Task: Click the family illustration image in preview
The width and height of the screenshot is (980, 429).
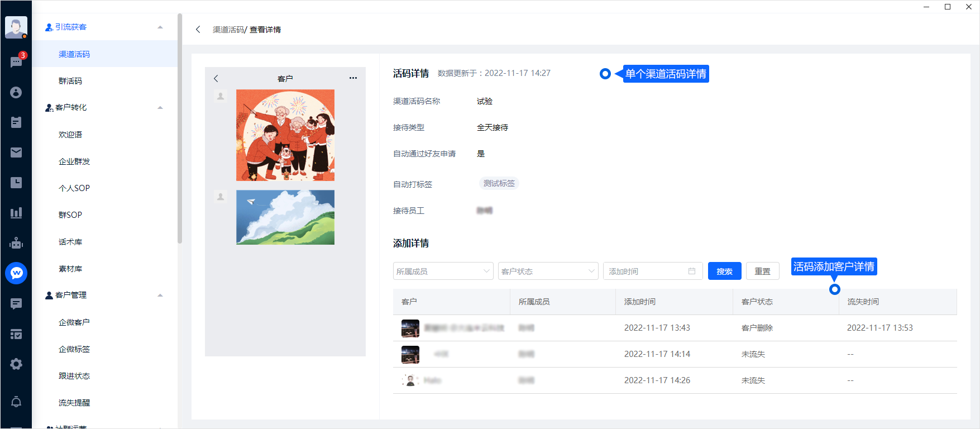Action: tap(285, 135)
